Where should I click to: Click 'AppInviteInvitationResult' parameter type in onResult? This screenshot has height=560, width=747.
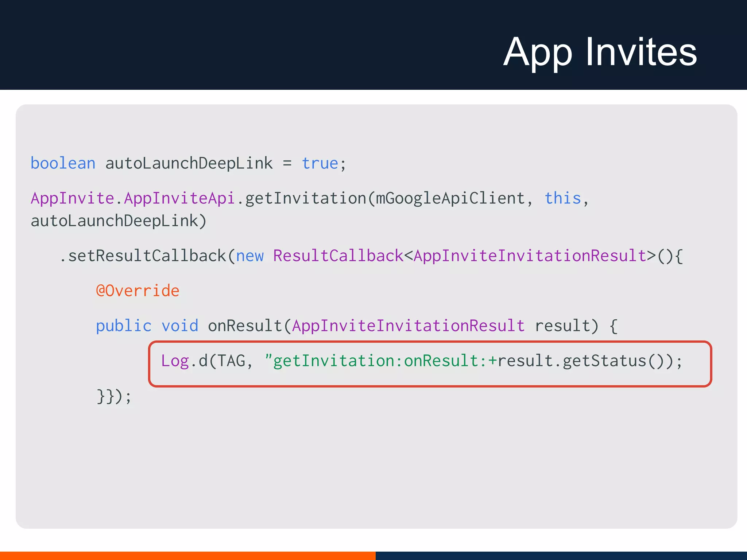(x=409, y=326)
